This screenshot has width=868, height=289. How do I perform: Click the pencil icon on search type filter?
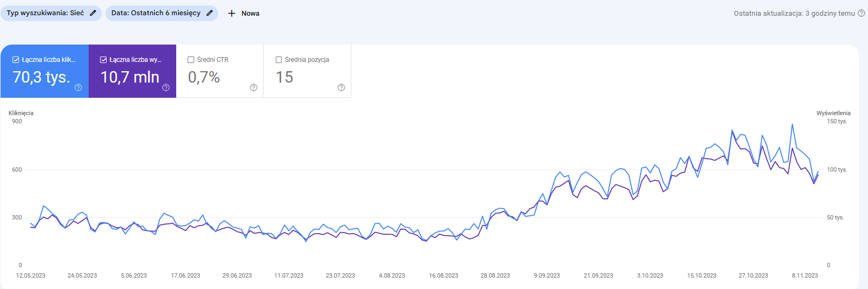[x=93, y=13]
